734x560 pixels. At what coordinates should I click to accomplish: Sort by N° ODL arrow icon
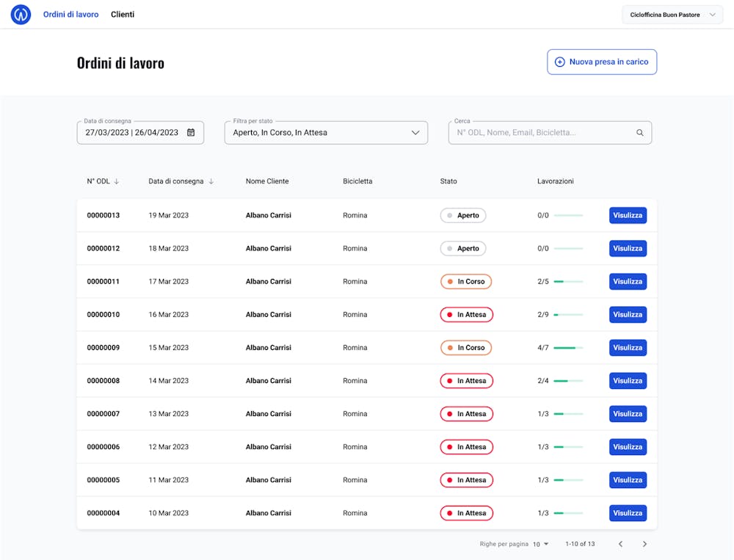click(117, 181)
